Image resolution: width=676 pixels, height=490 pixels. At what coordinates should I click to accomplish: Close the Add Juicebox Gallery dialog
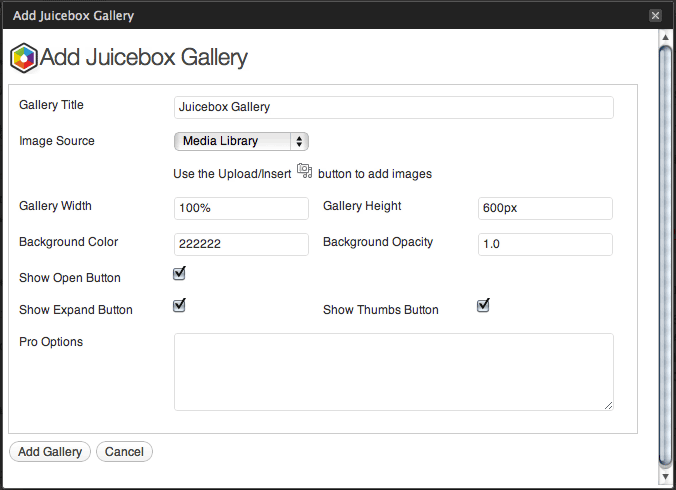point(655,16)
